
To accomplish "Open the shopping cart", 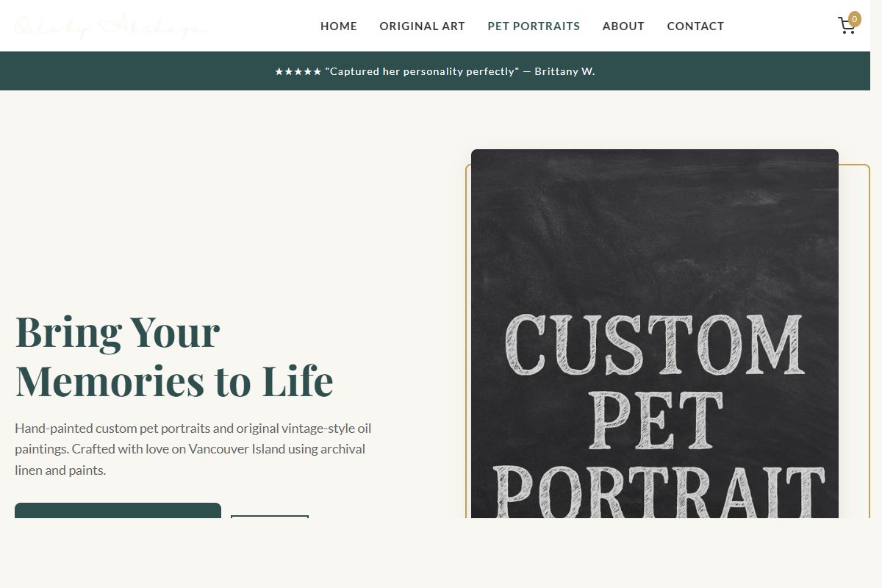I will [x=847, y=25].
